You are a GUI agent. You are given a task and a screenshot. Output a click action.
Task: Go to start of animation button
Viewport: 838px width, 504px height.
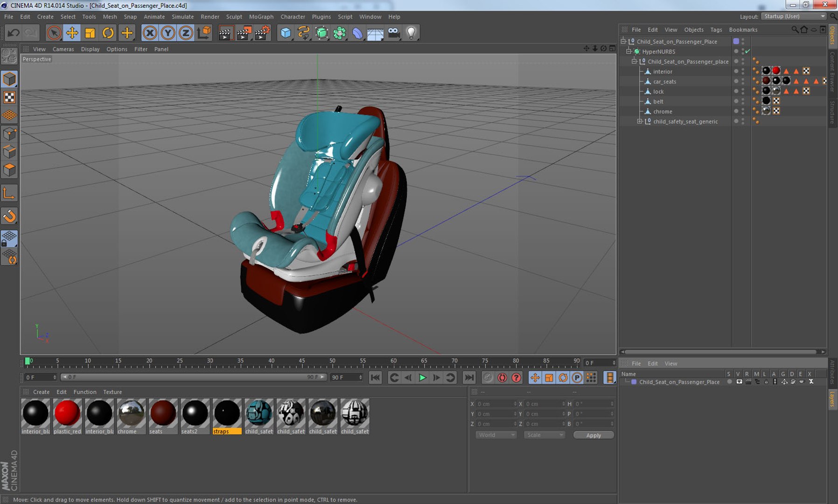375,378
